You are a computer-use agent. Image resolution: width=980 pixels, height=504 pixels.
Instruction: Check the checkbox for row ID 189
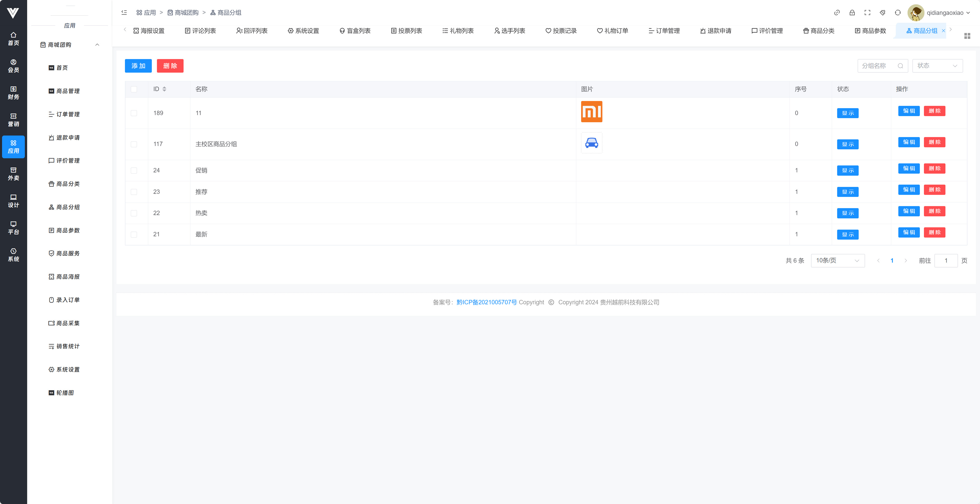pos(134,113)
